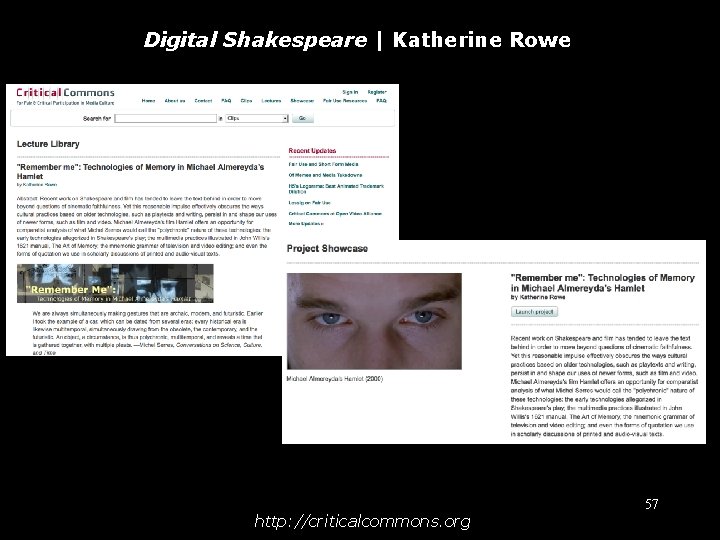This screenshot has width=720, height=540.
Task: Click the More Updates link
Action: tap(306, 224)
